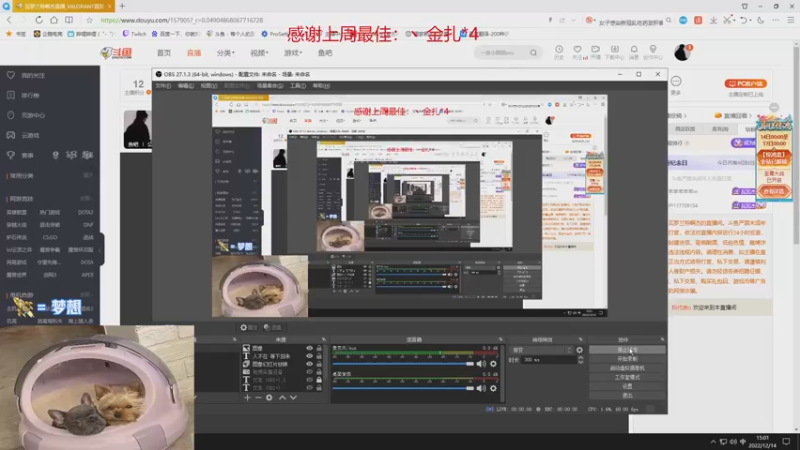Click the browser refresh icon
This screenshot has height=450, width=800.
[x=39, y=20]
